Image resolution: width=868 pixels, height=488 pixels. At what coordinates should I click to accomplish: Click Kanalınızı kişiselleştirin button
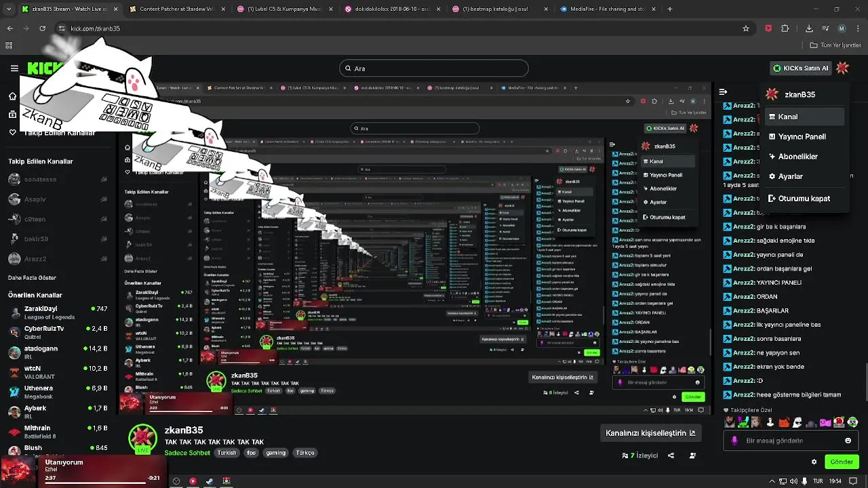(650, 433)
